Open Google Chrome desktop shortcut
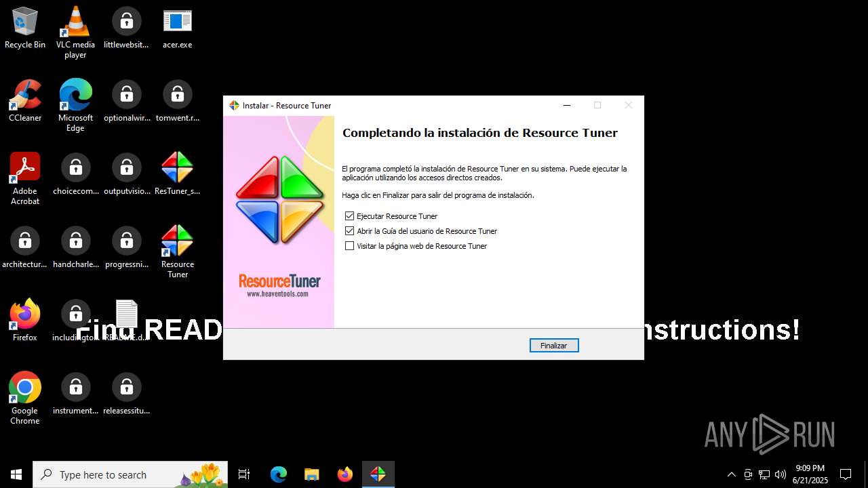The width and height of the screenshot is (868, 488). click(x=25, y=399)
